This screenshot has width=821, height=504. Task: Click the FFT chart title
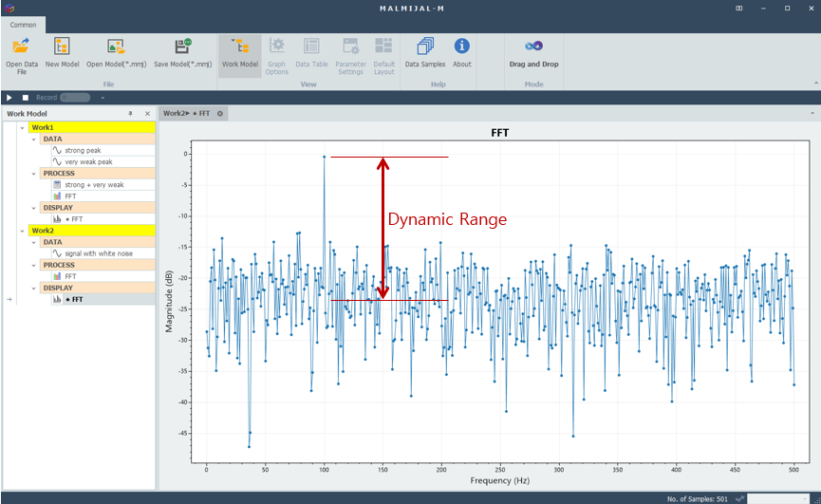click(499, 133)
